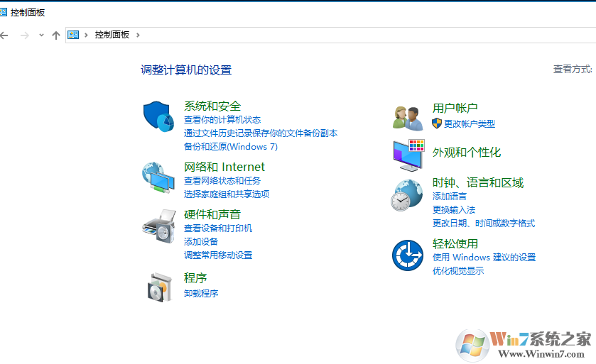The image size is (596, 364).
Task: Click the Up arrow to parent folder
Action: [x=56, y=35]
